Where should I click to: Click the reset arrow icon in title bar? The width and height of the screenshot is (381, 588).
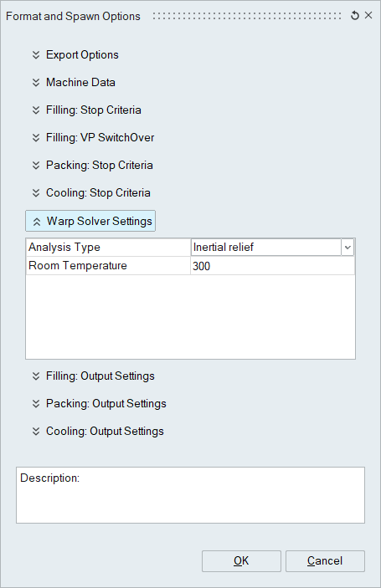355,16
